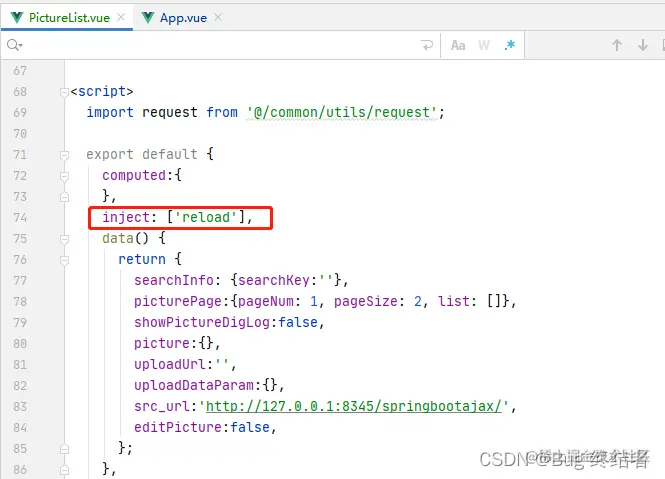Click line number 74 in gutter

click(x=20, y=218)
